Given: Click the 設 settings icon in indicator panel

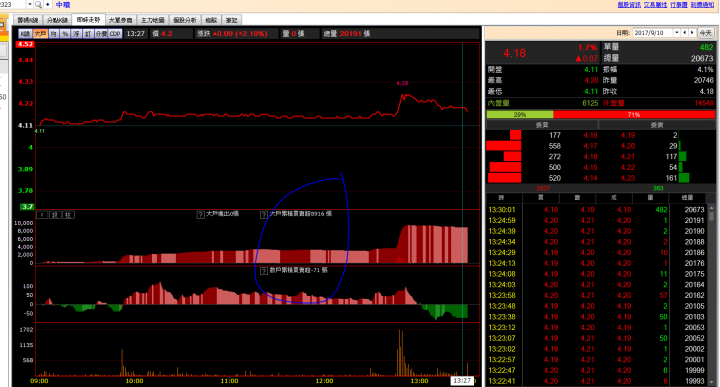Looking at the screenshot, I should click(55, 215).
